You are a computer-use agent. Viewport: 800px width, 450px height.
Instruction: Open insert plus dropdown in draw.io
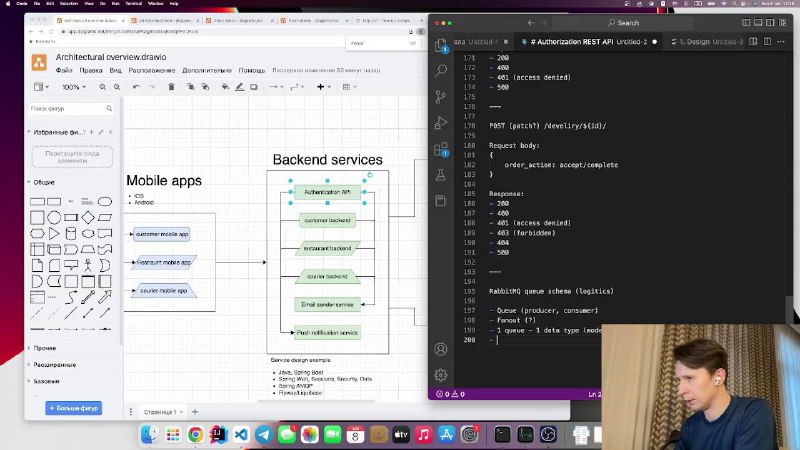point(323,87)
